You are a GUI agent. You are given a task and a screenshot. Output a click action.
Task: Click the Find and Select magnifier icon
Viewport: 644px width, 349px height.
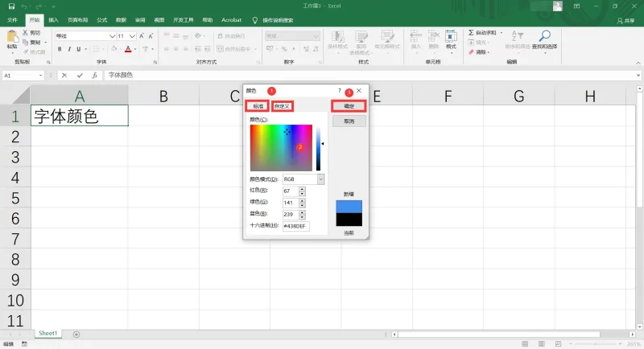(545, 35)
